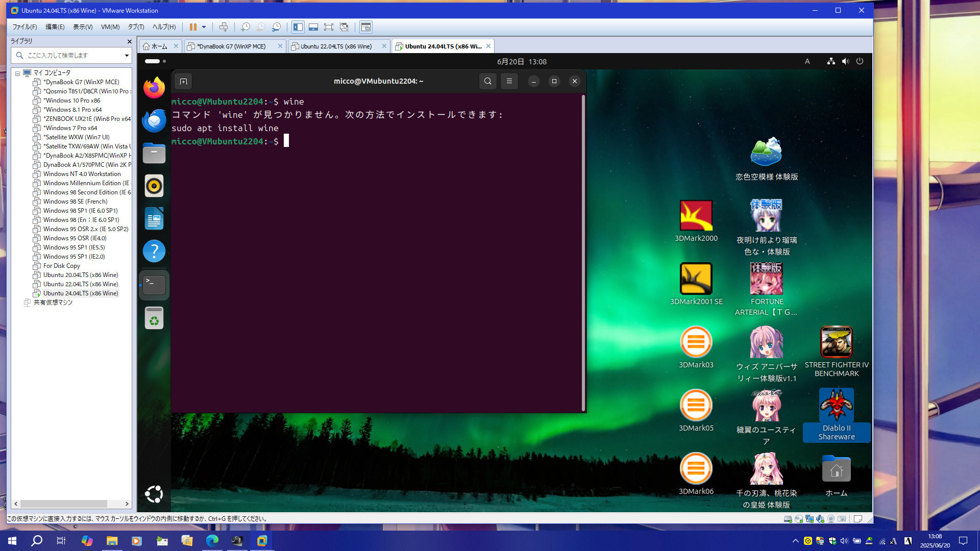
Task: Select the Diablo II Shareware desktop icon
Action: pyautogui.click(x=836, y=415)
